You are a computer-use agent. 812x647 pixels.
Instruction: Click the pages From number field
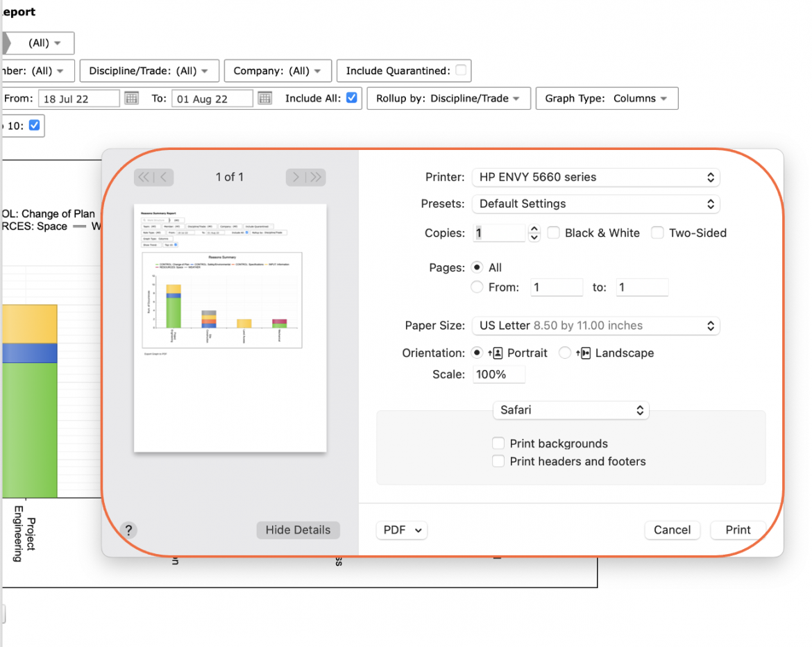pos(556,287)
